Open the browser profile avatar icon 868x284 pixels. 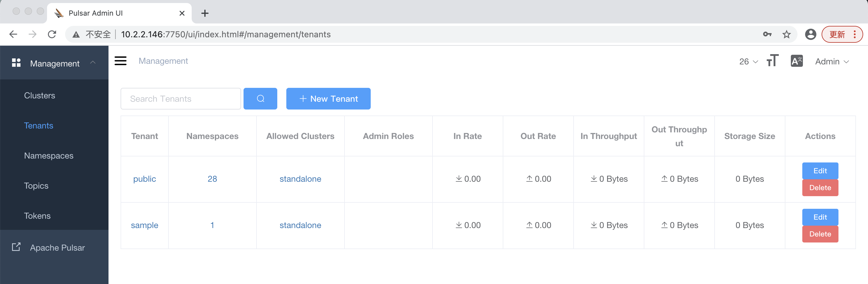coord(810,34)
